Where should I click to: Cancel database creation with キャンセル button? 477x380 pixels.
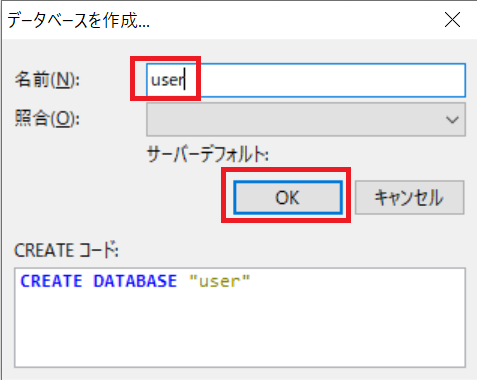pyautogui.click(x=409, y=197)
